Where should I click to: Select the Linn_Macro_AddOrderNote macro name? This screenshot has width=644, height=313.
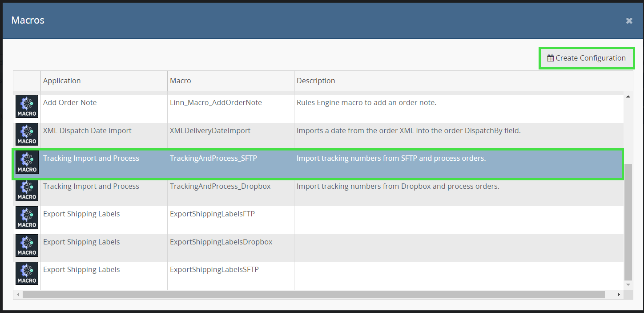pos(216,102)
